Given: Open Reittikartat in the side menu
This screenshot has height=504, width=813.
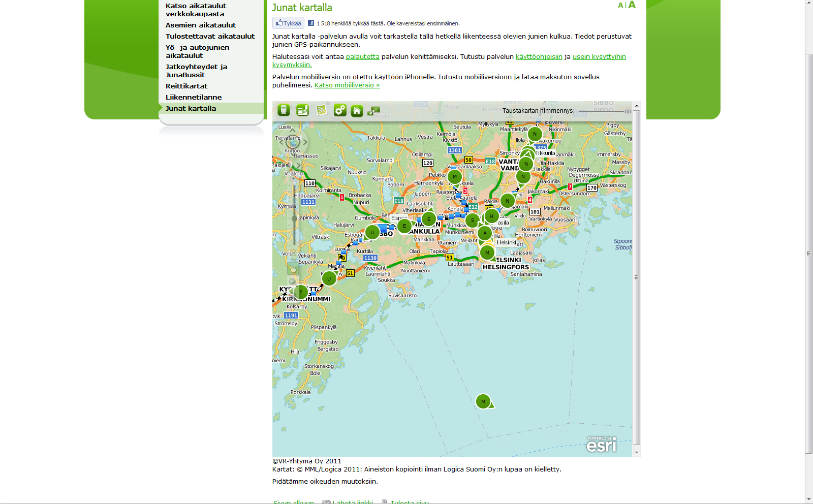Looking at the screenshot, I should click(x=186, y=86).
